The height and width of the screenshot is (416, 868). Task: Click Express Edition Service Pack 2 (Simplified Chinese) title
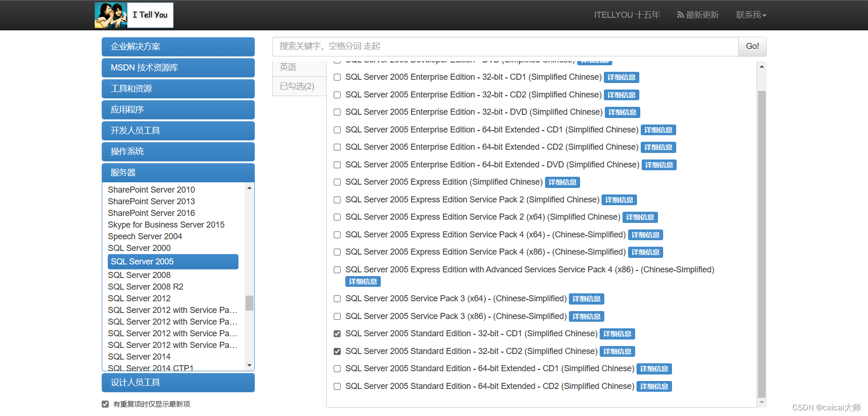click(x=472, y=200)
